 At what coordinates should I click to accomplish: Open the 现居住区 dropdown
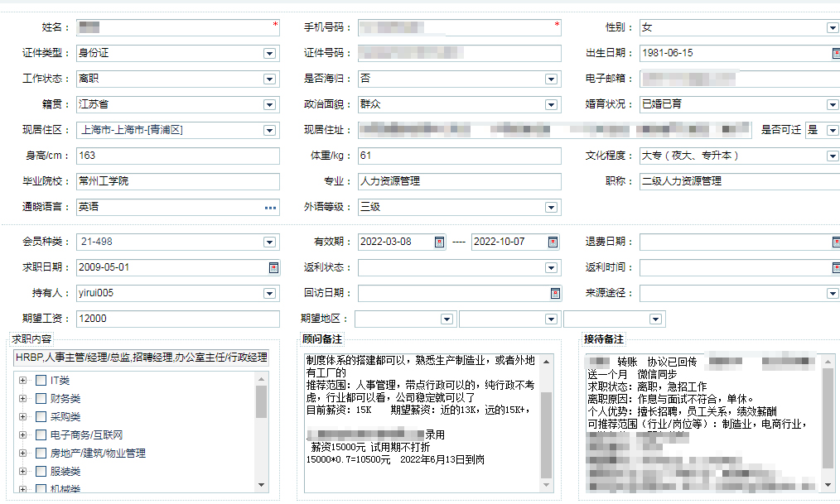pos(269,131)
